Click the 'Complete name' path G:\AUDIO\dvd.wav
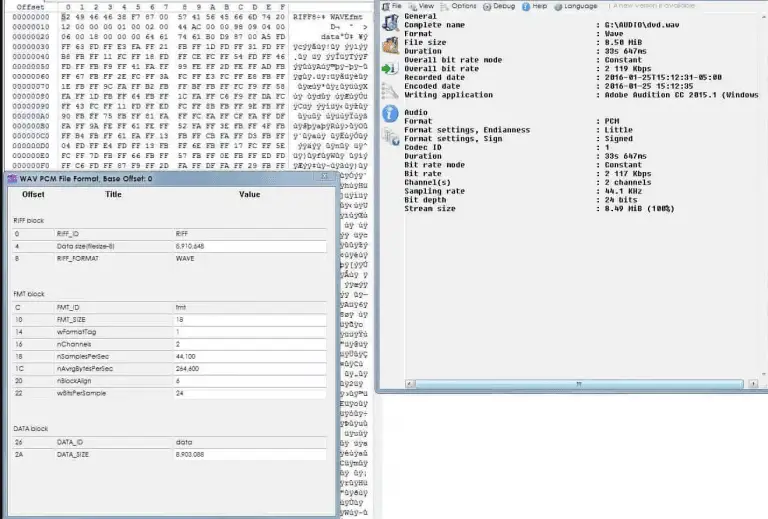Image resolution: width=768 pixels, height=519 pixels. (642, 25)
